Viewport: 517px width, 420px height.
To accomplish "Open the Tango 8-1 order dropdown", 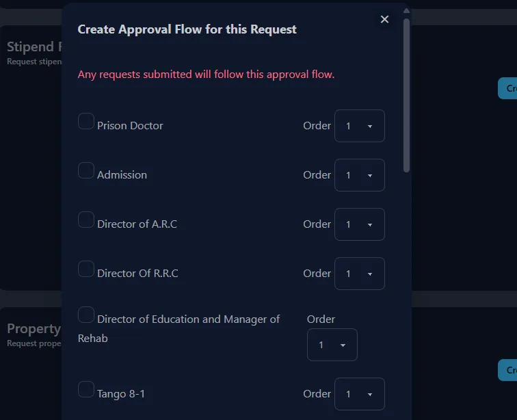I will coord(359,394).
